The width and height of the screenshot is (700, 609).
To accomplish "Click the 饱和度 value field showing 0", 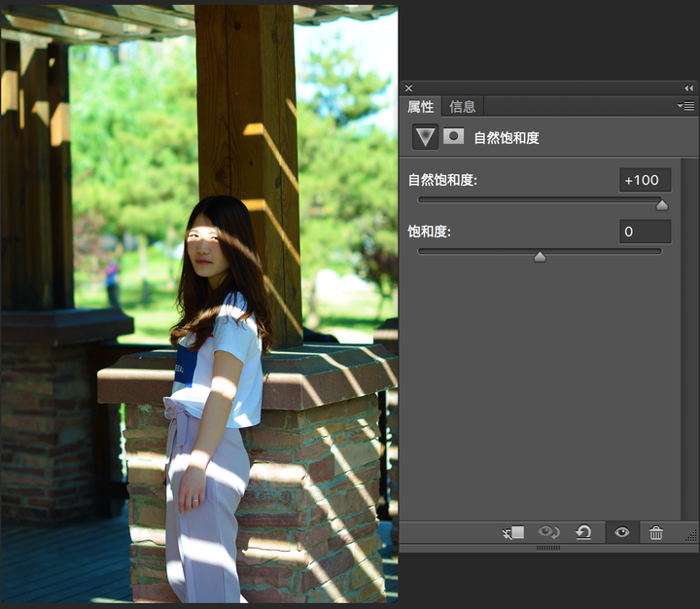I will click(646, 232).
